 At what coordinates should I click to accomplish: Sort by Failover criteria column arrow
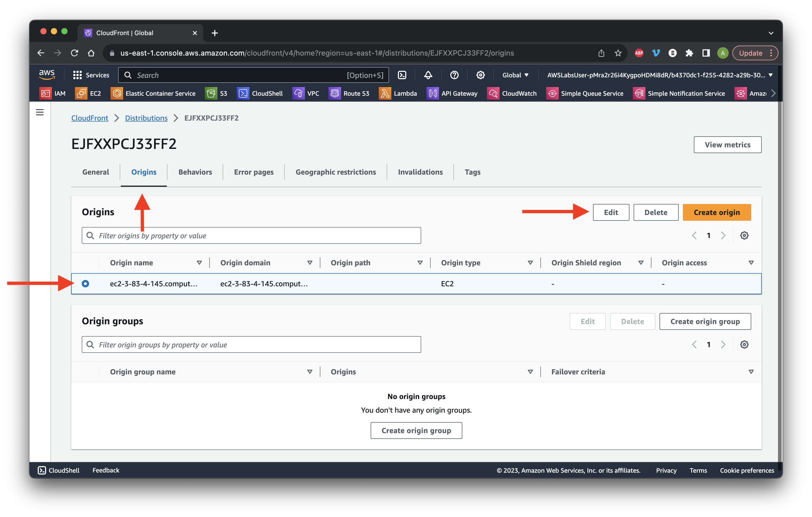coord(751,371)
